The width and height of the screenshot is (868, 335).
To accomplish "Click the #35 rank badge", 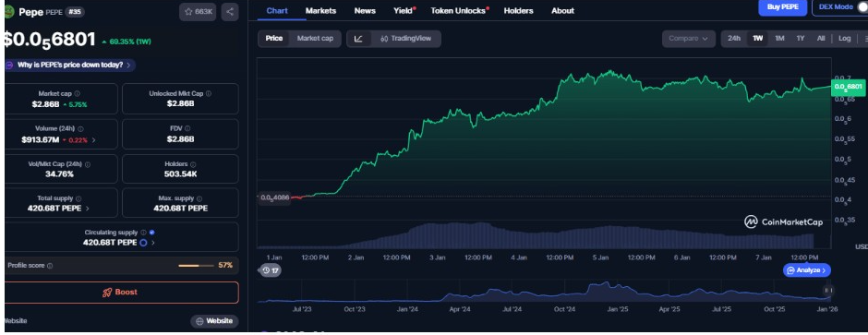I will point(75,12).
